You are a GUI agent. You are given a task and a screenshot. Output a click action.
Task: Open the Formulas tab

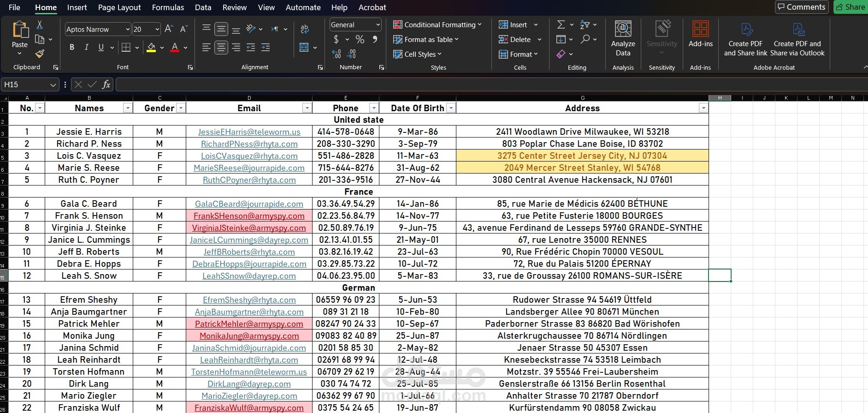[168, 7]
